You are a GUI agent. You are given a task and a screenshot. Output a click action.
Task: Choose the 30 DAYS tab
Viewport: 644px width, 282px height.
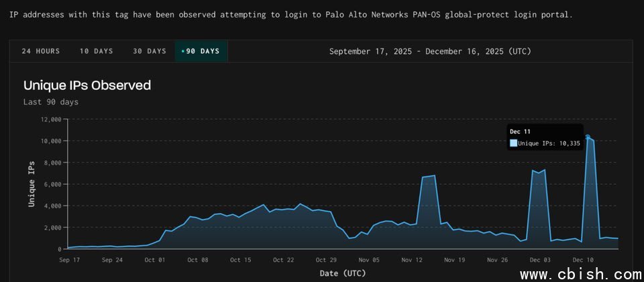(149, 51)
